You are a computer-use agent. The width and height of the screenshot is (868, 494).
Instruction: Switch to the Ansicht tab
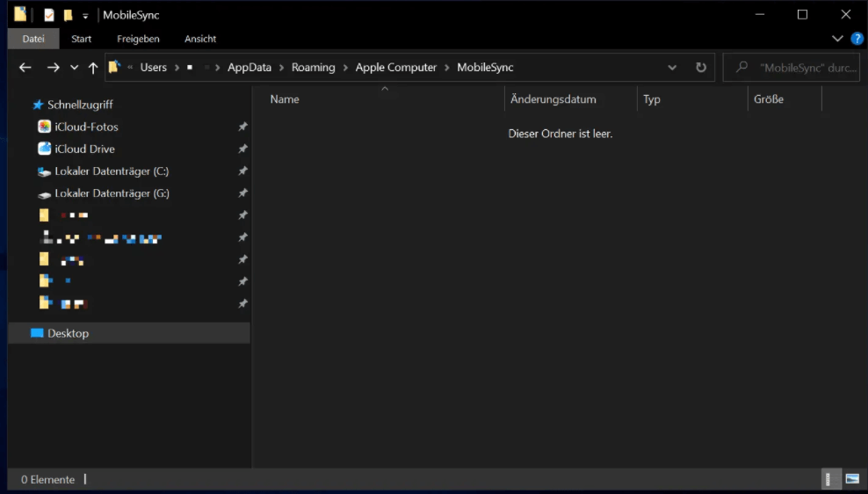[200, 39]
